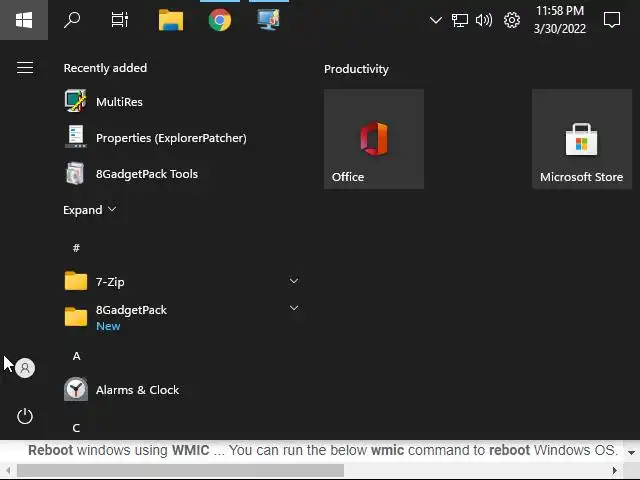
Task: Click the gear icon in system tray
Action: [x=511, y=20]
